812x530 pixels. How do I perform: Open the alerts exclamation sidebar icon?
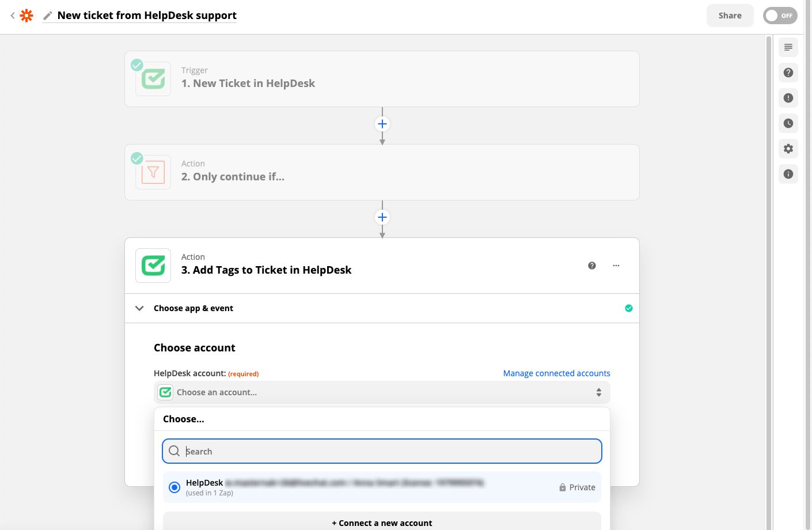pos(788,98)
